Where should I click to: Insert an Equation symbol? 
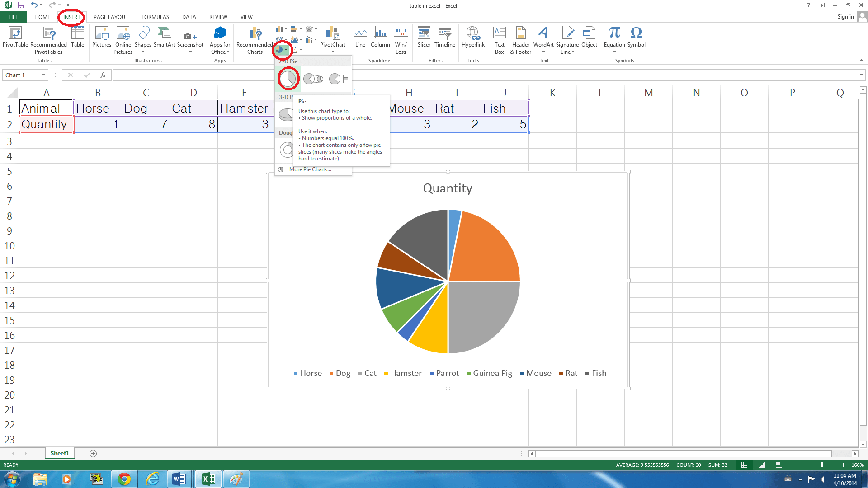(614, 34)
